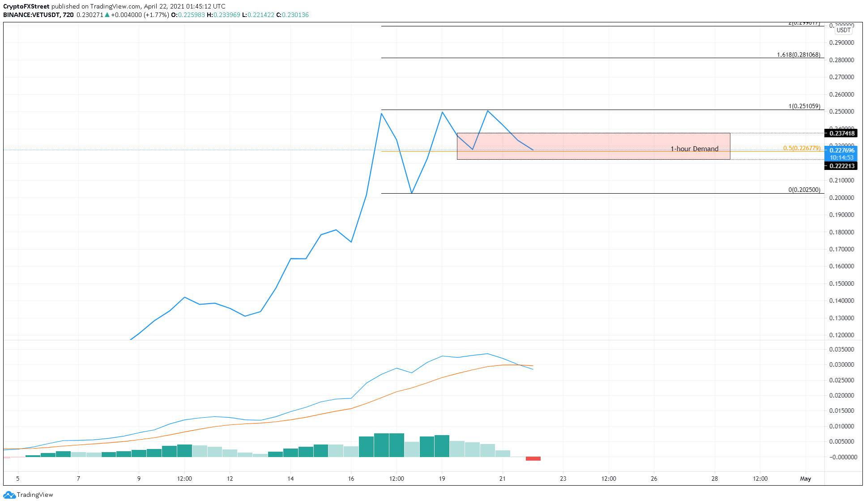Click the open value 0.225983
The height and width of the screenshot is (504, 866).
pos(192,15)
